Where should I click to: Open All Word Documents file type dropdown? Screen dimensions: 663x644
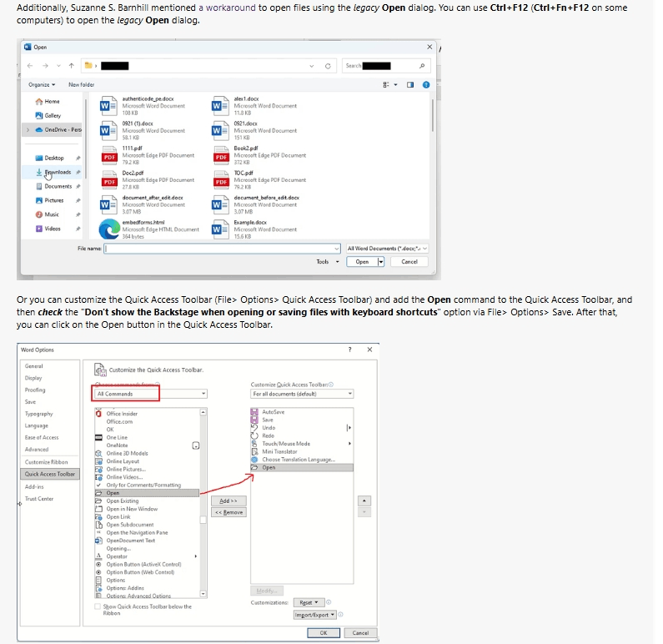click(387, 249)
